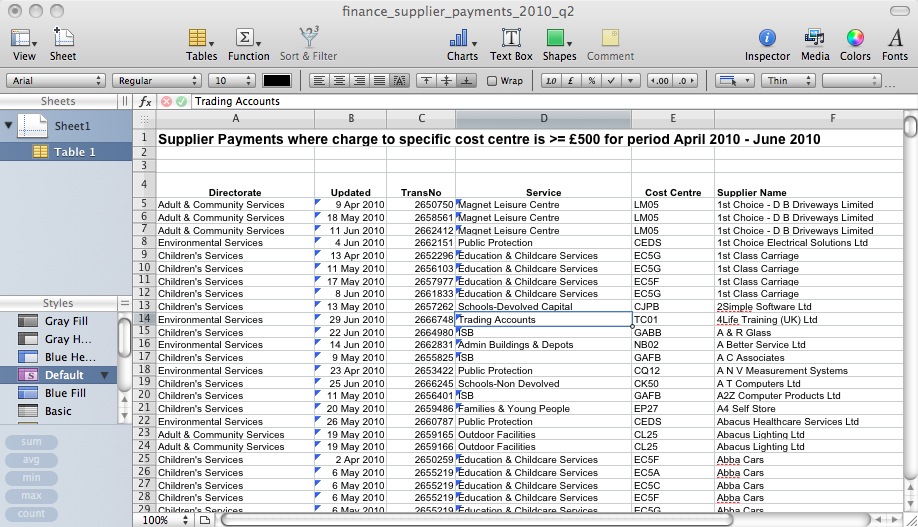Screen dimensions: 918x527
Task: Open the View toolbar menu
Action: (23, 45)
